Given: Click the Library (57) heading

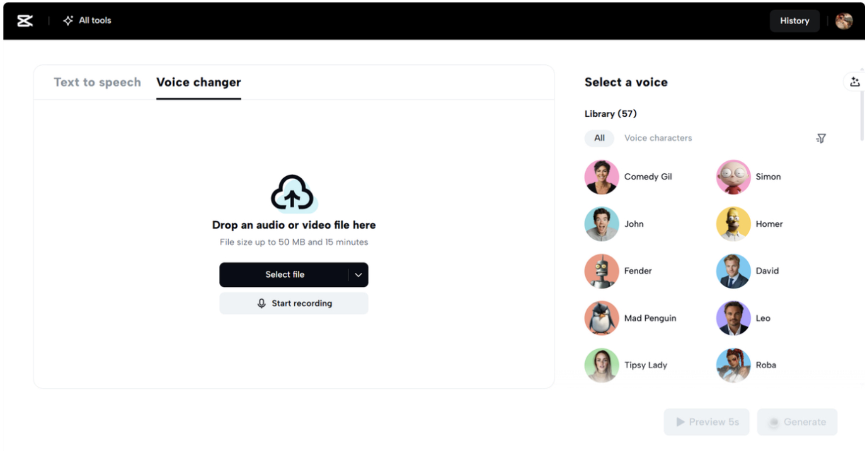Looking at the screenshot, I should 611,113.
